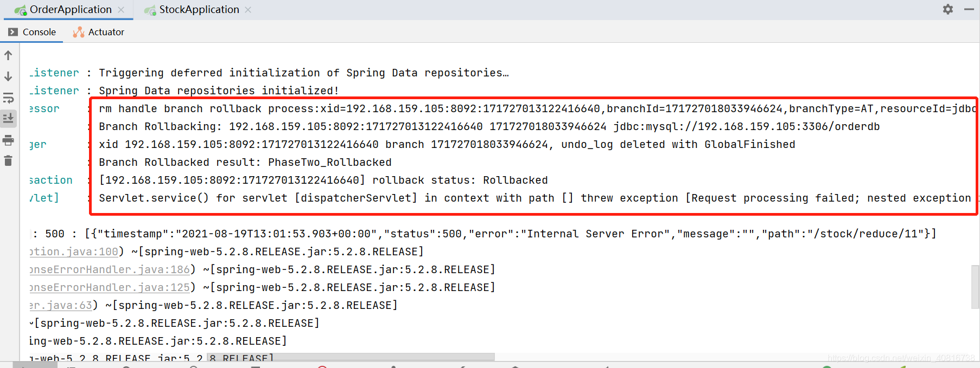
Task: Click the OrderApplication Spring Boot run icon
Action: pos(21,10)
